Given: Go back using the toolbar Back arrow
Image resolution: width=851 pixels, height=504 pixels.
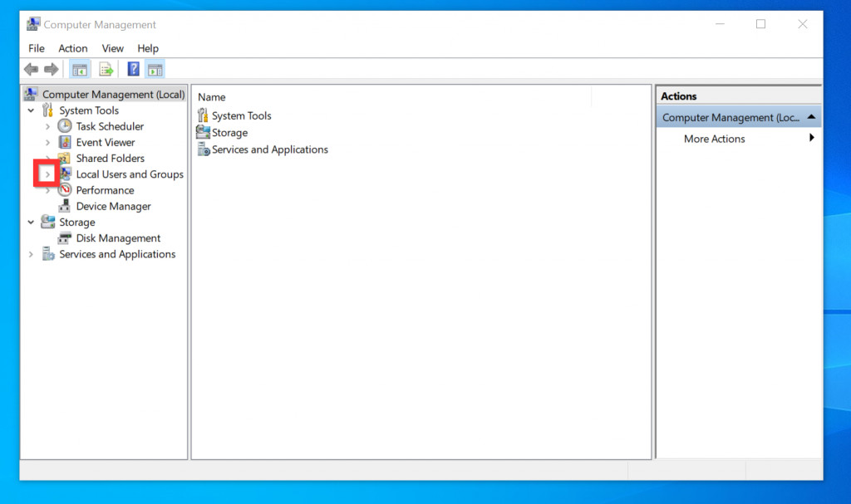Looking at the screenshot, I should point(31,70).
